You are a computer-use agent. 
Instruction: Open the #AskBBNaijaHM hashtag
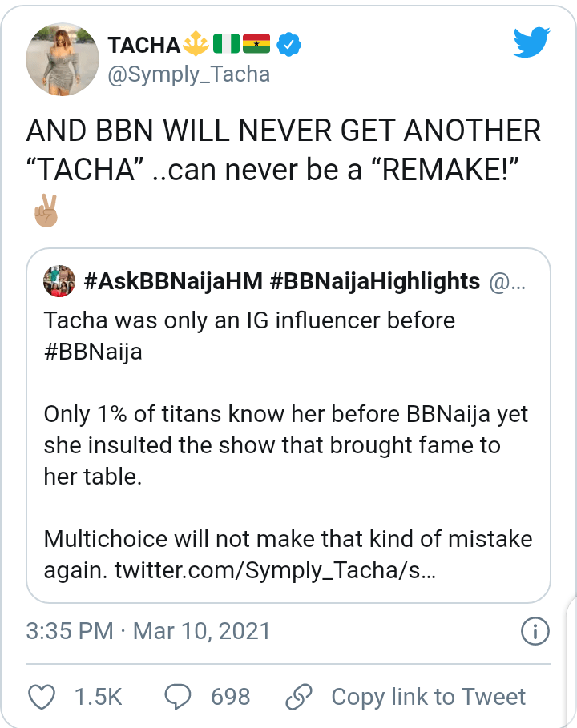point(172,281)
